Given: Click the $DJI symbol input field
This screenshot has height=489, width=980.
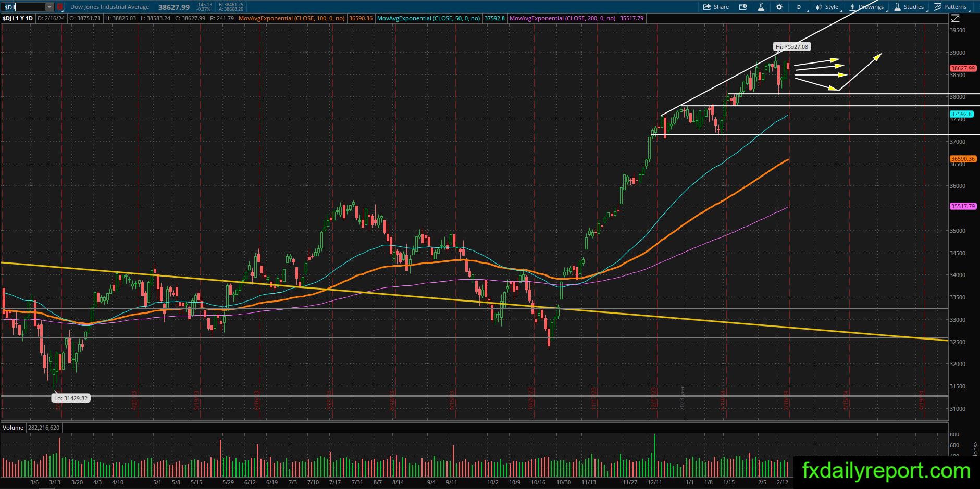Looking at the screenshot, I should [x=23, y=7].
